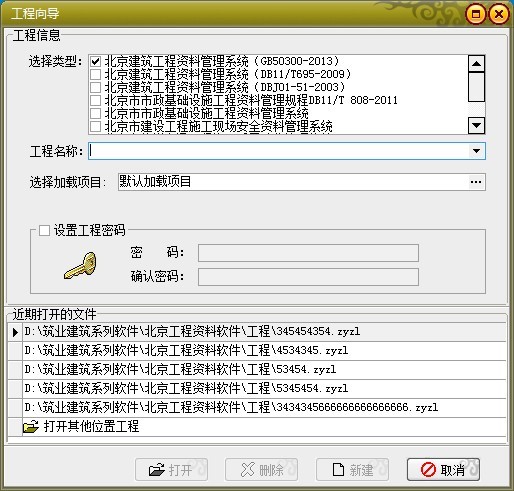Click the X icon on 删除 button
This screenshot has width=514, height=491.
(247, 470)
